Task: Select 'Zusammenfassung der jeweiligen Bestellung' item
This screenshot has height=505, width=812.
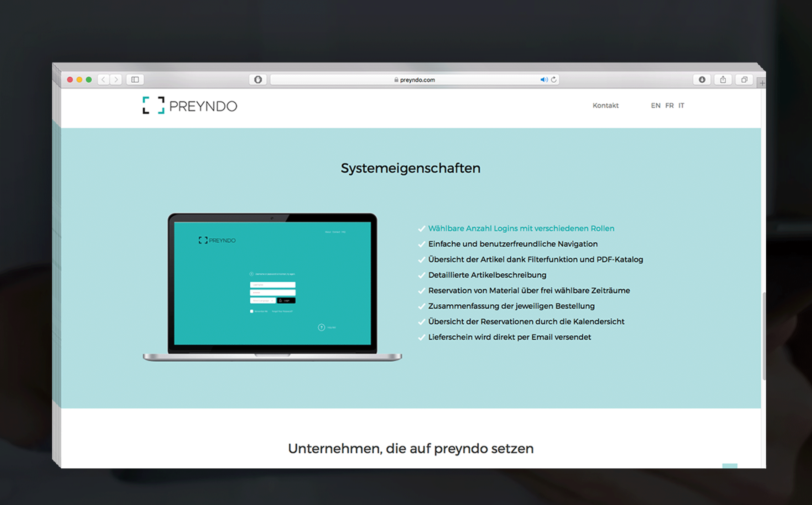Action: (x=511, y=306)
